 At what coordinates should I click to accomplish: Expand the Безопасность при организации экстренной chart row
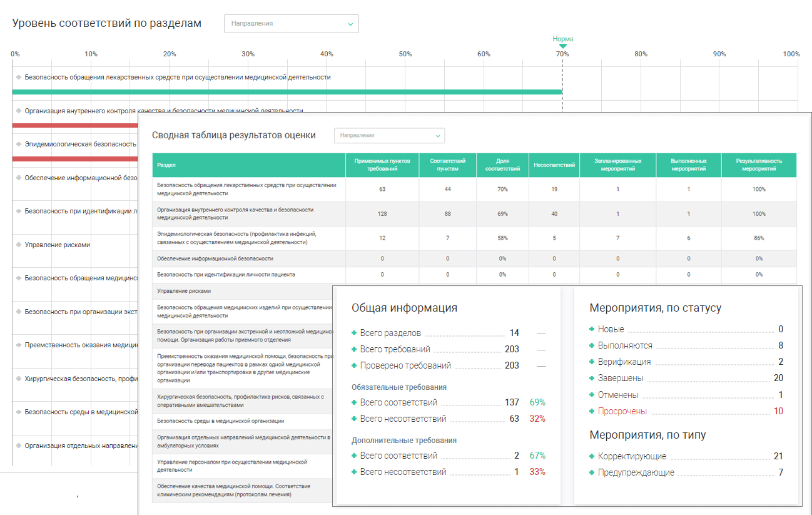19,312
